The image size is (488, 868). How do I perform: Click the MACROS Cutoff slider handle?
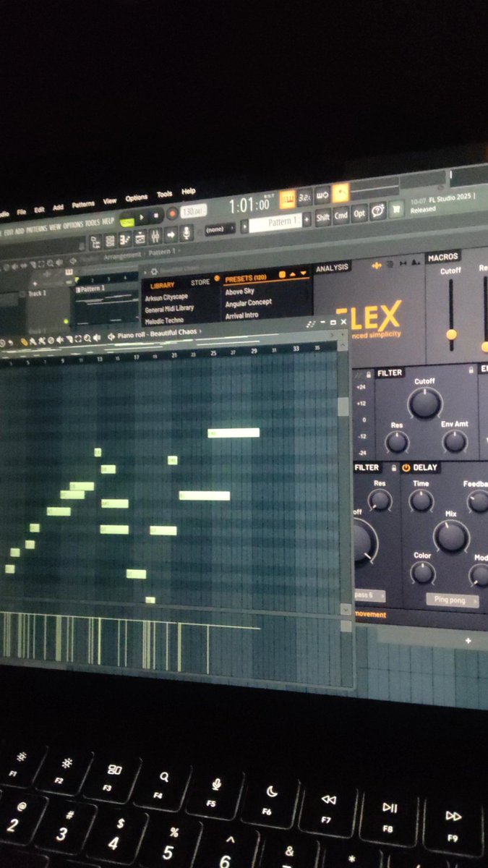pyautogui.click(x=451, y=334)
